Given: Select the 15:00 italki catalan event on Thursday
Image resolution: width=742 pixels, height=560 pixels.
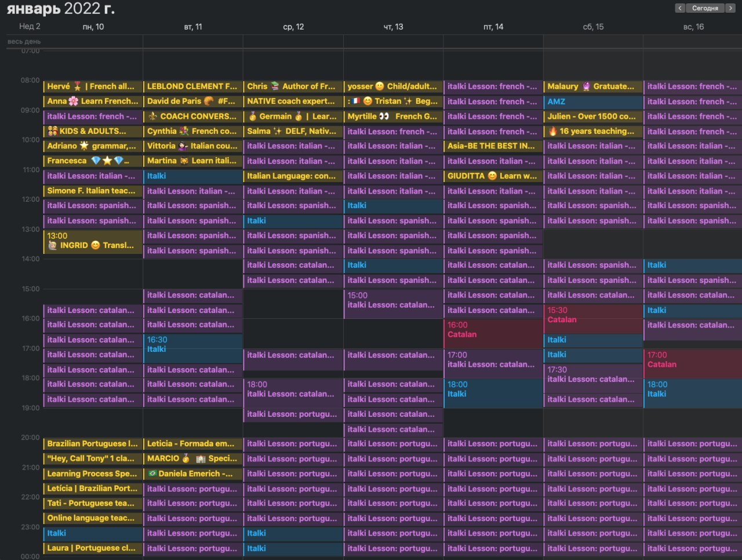Looking at the screenshot, I should point(392,303).
